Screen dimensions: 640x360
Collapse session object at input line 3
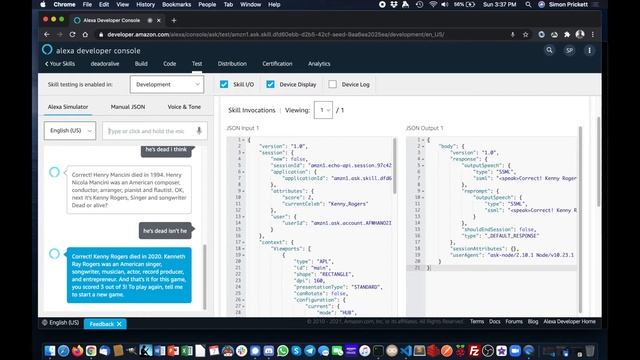pos(244,153)
